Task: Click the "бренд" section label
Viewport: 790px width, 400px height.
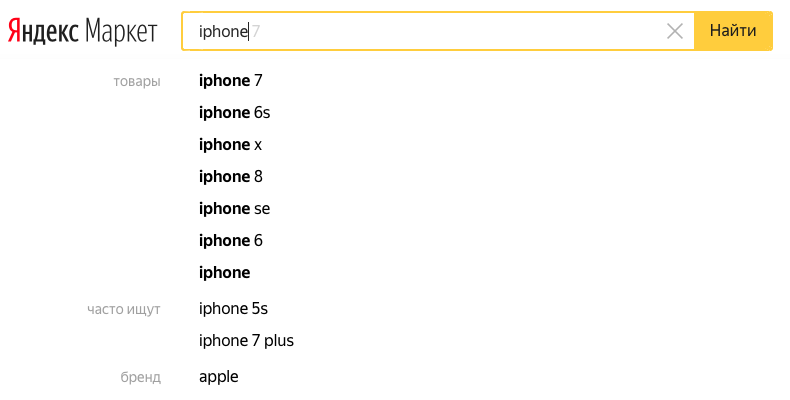Action: point(140,377)
